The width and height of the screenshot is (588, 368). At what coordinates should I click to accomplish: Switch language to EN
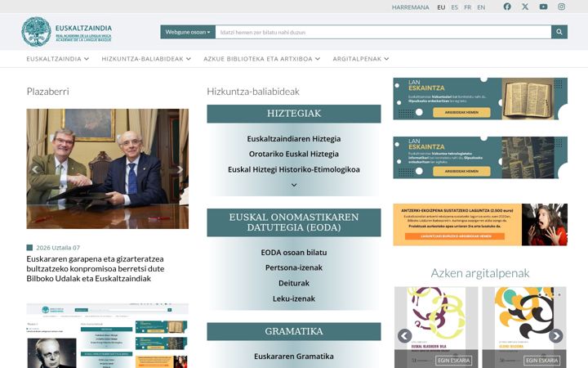coord(481,7)
